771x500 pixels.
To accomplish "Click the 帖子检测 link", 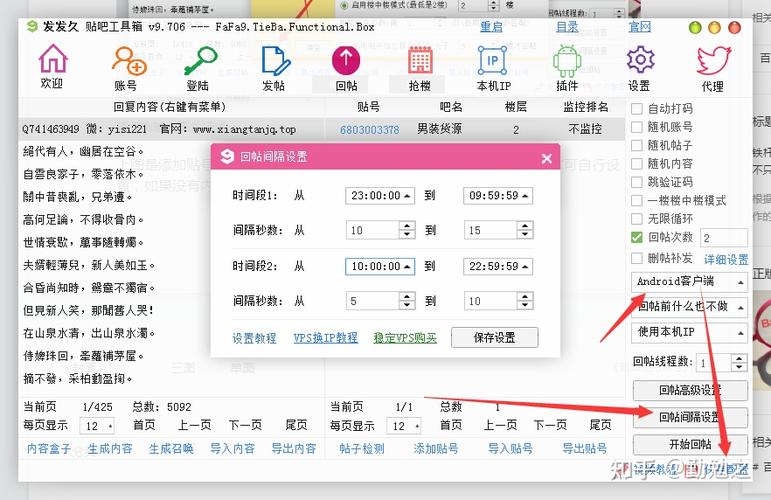I will (362, 449).
